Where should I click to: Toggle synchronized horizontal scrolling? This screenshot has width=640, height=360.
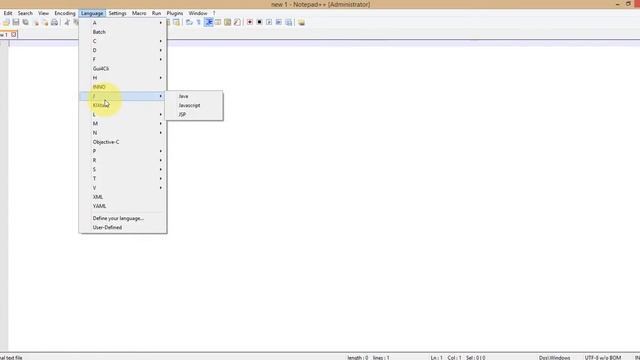pos(176,22)
